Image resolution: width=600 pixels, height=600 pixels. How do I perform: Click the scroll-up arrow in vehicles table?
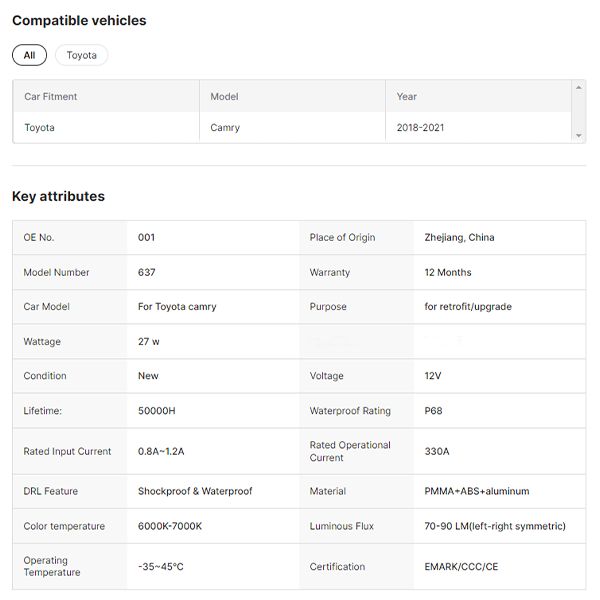579,88
